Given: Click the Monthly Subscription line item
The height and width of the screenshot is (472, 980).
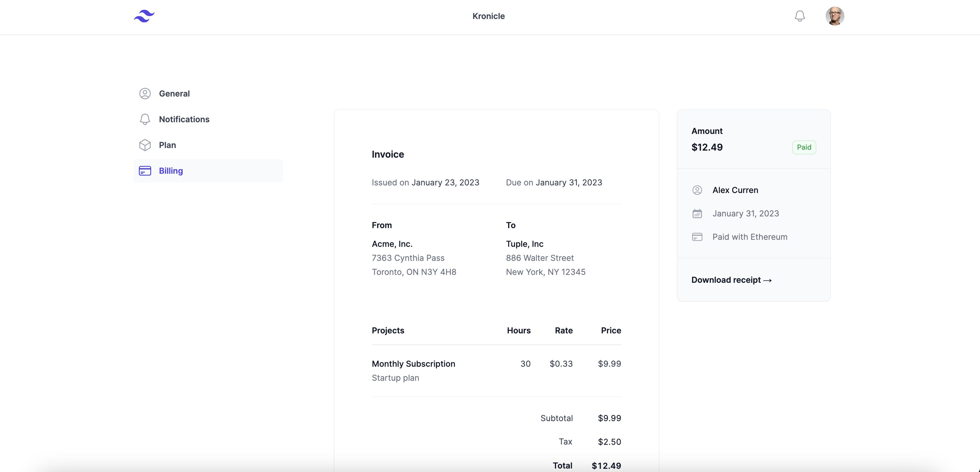Looking at the screenshot, I should 413,364.
